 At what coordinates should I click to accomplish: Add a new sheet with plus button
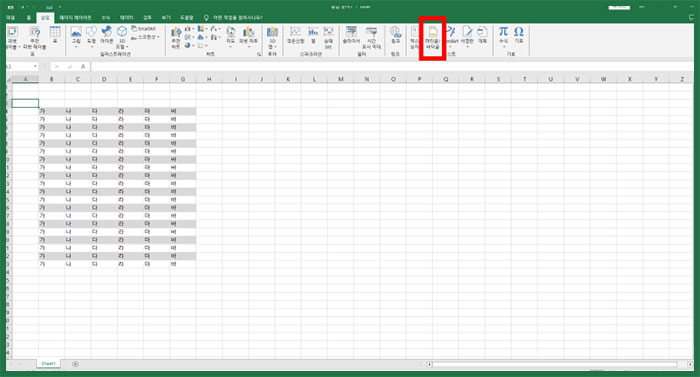75,364
